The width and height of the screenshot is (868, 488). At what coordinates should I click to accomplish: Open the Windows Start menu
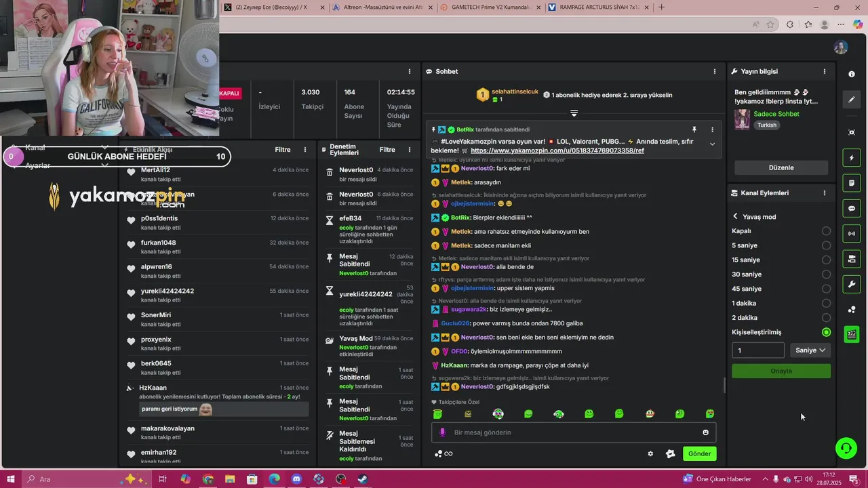pyautogui.click(x=12, y=479)
